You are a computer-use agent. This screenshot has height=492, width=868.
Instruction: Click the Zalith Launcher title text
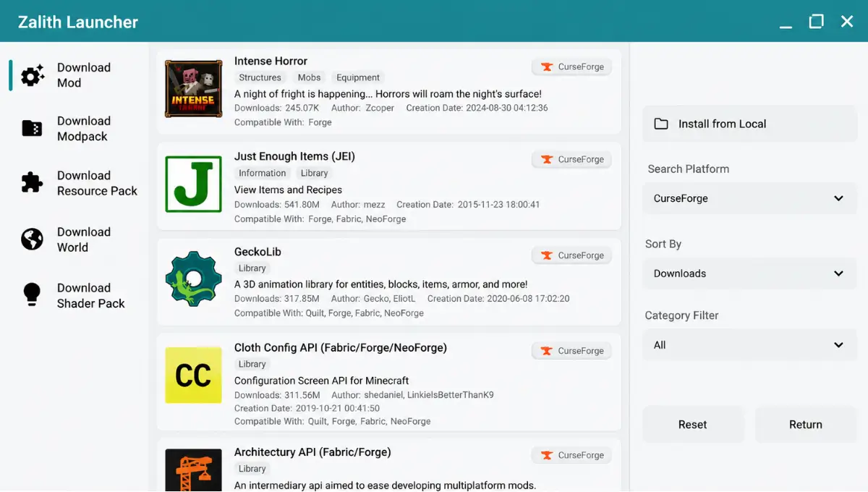coord(78,22)
